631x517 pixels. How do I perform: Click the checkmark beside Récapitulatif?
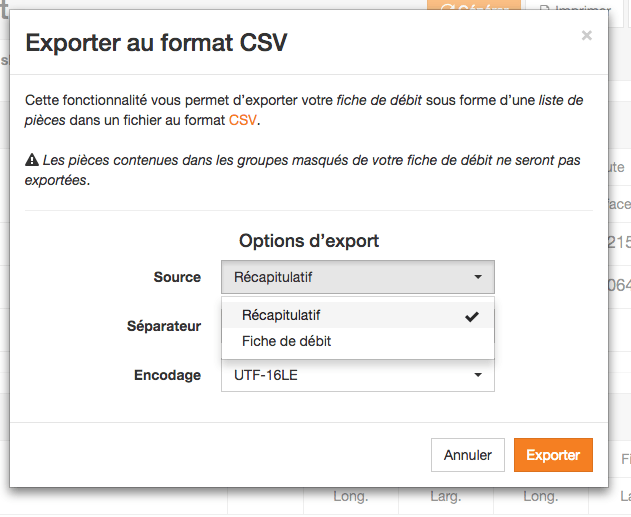[x=472, y=317]
